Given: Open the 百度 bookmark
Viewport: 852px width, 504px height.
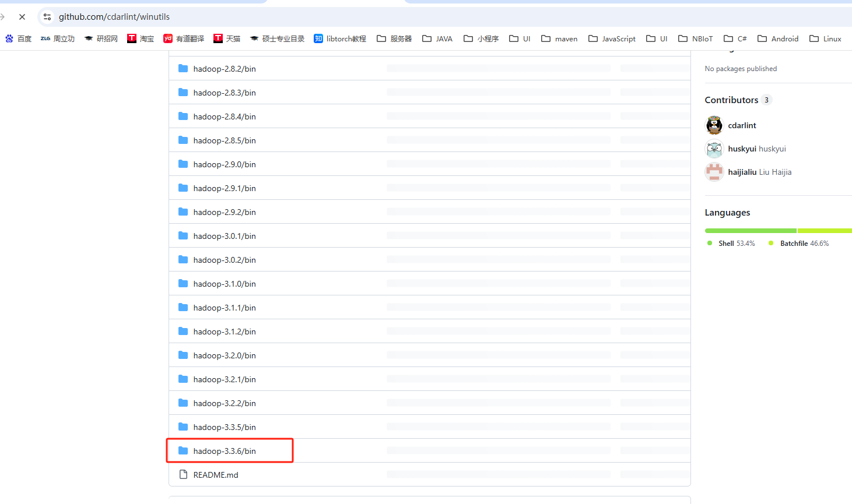Looking at the screenshot, I should point(18,38).
